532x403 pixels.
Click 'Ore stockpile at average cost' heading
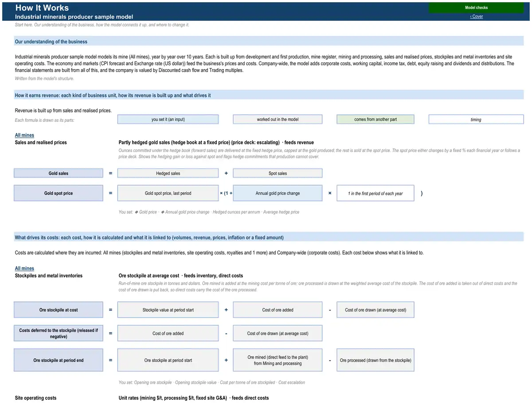181,275
